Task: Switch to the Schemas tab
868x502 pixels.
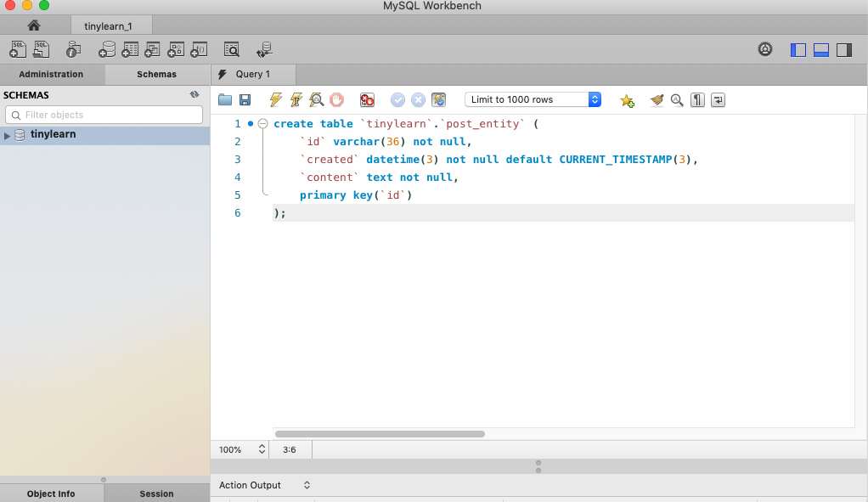Action: coord(156,74)
